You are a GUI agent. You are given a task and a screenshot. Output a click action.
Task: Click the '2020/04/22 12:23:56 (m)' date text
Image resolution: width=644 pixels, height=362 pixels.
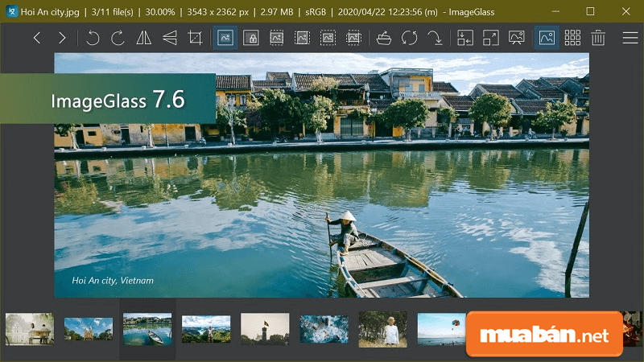388,12
